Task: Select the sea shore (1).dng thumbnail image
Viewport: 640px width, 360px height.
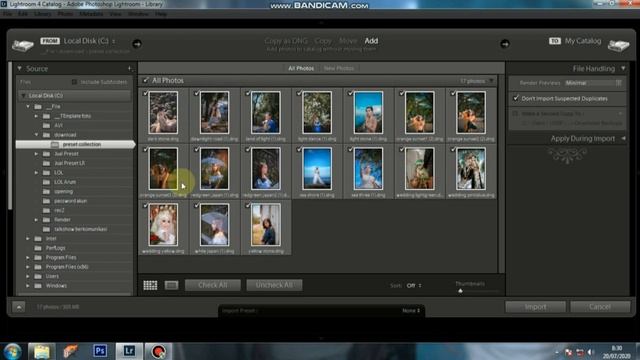Action: 317,169
